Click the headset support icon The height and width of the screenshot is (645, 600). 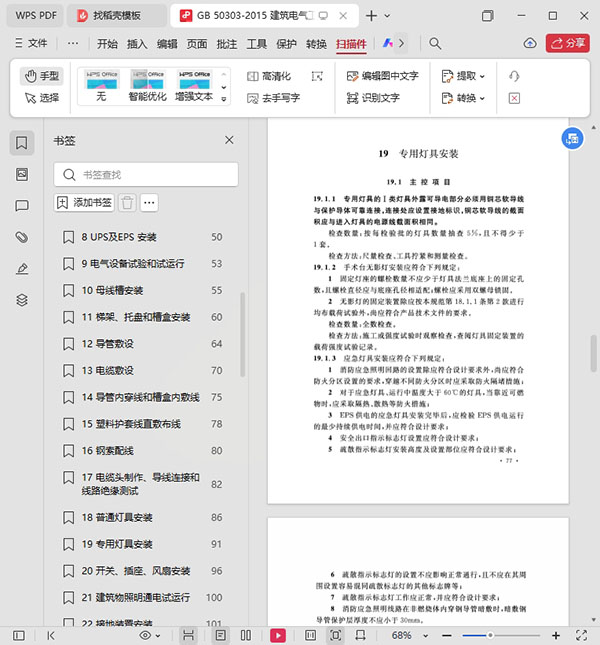514,76
